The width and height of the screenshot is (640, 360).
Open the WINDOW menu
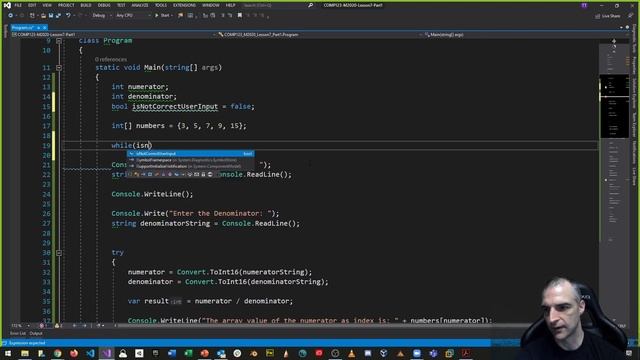pyautogui.click(x=211, y=5)
